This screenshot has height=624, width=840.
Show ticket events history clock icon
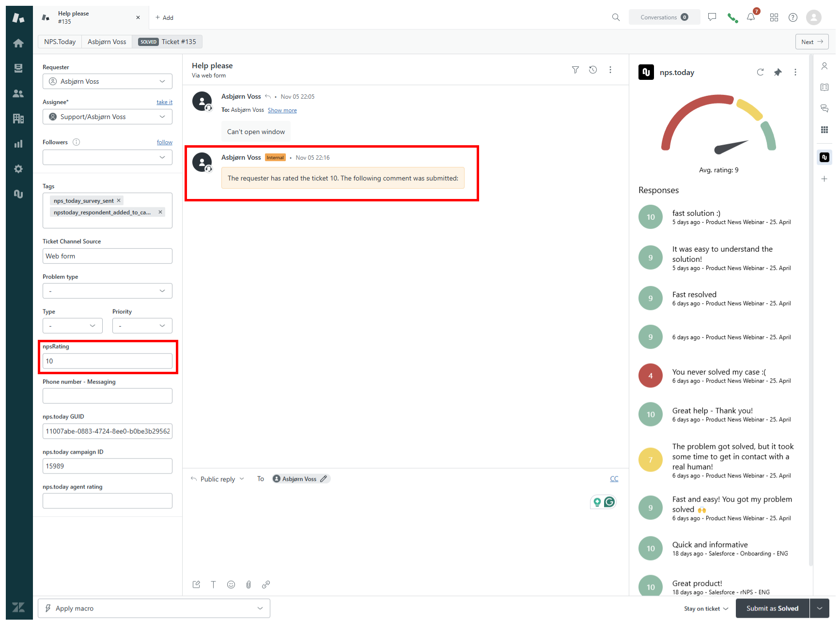tap(592, 70)
